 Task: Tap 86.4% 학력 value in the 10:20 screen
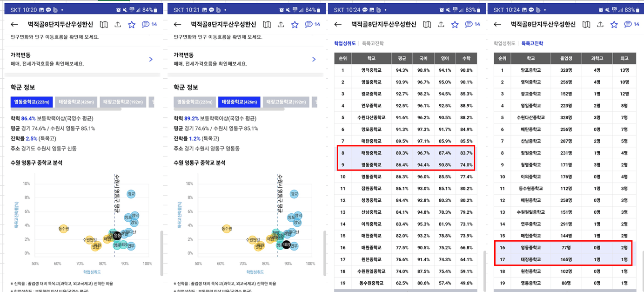pyautogui.click(x=28, y=118)
